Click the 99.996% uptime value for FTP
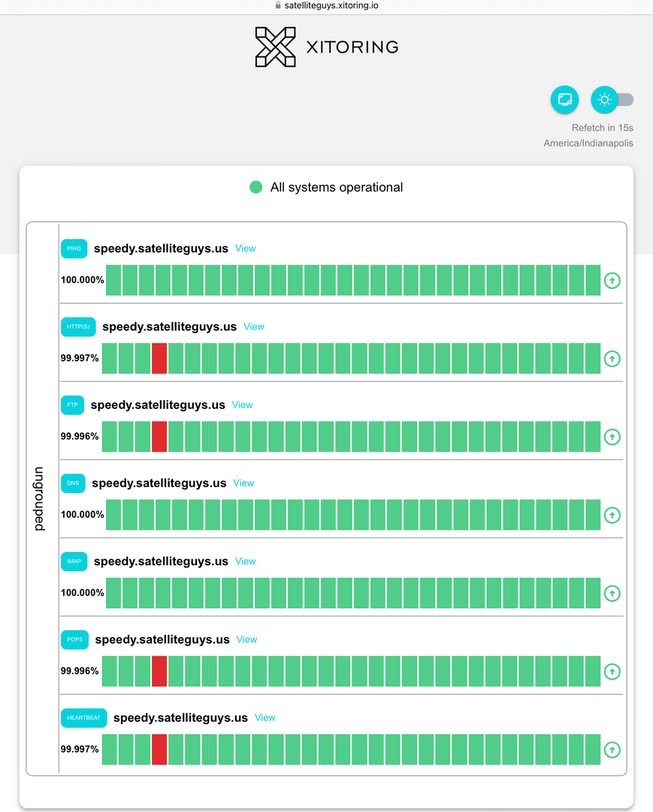 coord(80,437)
